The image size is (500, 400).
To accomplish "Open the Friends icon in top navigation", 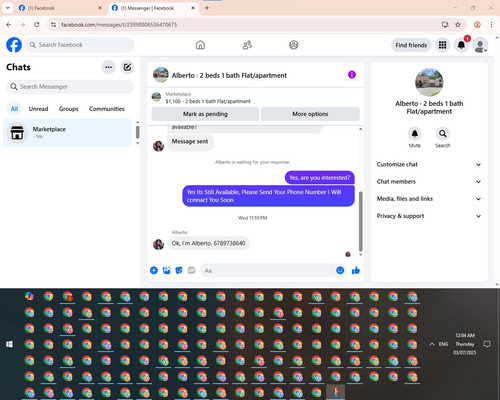I will tap(247, 45).
